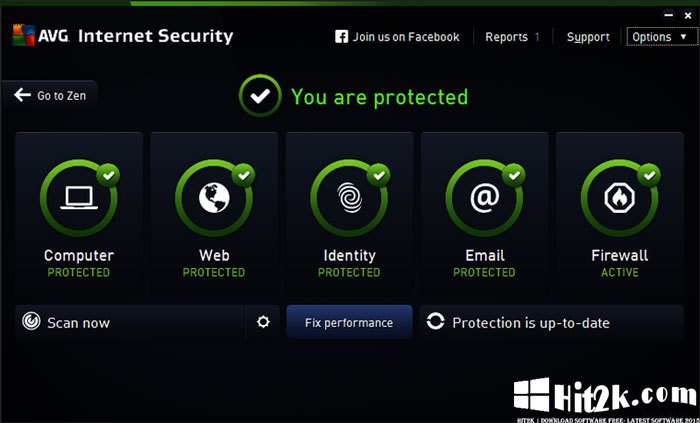Click the Fix performance button

pyautogui.click(x=349, y=322)
